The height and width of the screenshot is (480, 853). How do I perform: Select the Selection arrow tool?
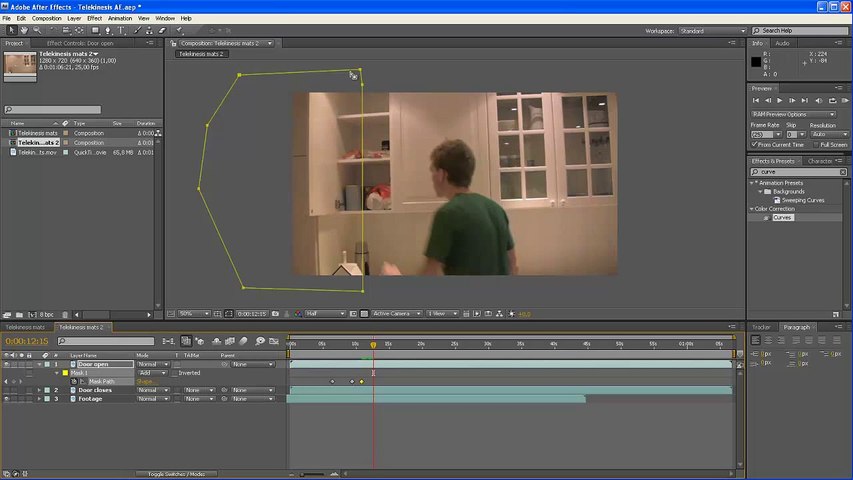[x=11, y=30]
